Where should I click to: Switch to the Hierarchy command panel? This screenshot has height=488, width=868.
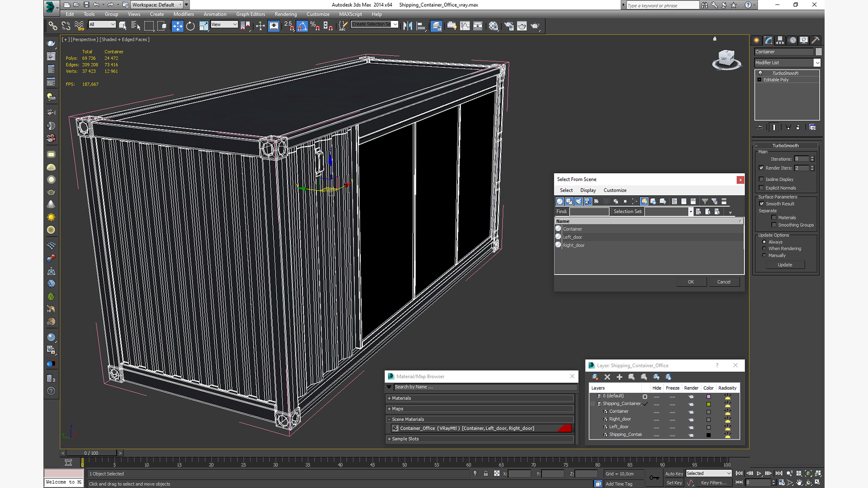(x=780, y=40)
